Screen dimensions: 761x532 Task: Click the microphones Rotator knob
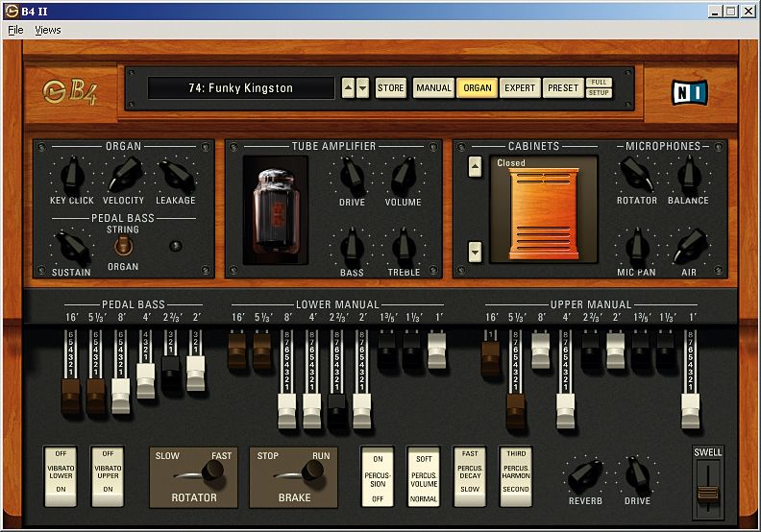(636, 175)
